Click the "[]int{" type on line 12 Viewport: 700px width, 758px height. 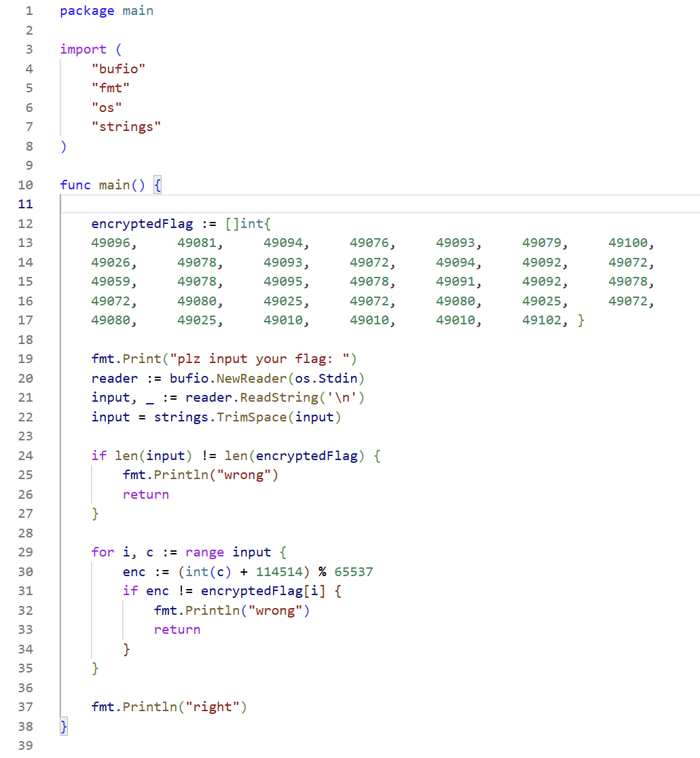click(x=248, y=223)
